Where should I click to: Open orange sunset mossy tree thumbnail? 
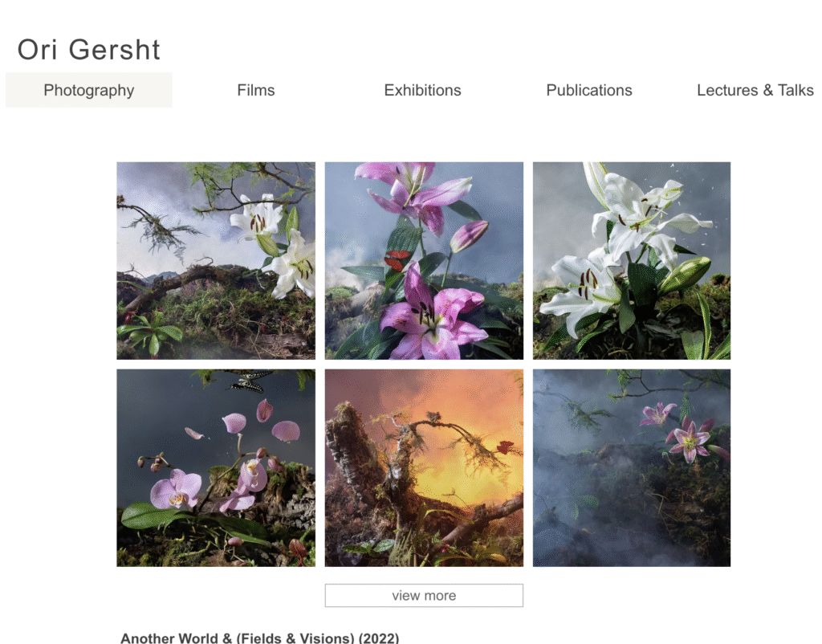click(424, 468)
